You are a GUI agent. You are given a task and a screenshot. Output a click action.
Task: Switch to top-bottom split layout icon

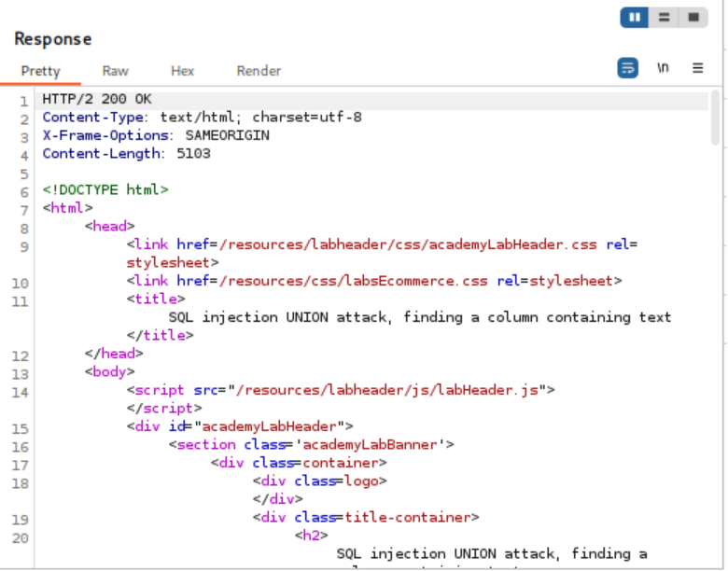click(664, 17)
